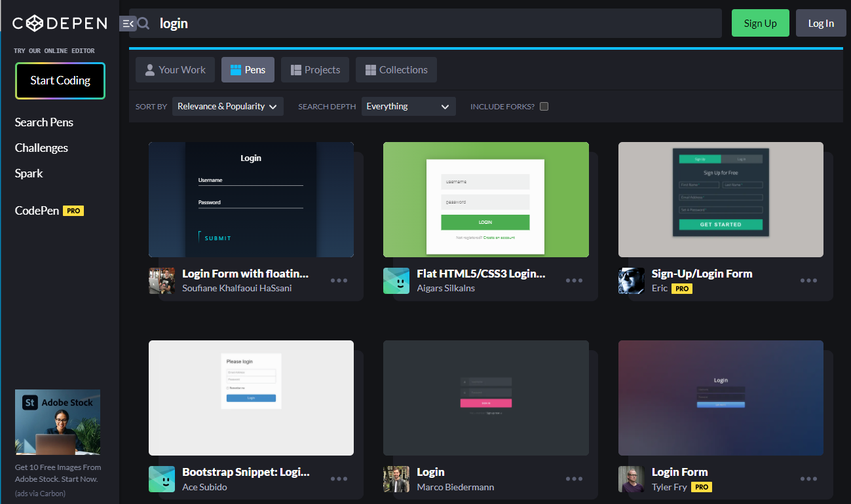Click the search field containing login

coord(425,24)
